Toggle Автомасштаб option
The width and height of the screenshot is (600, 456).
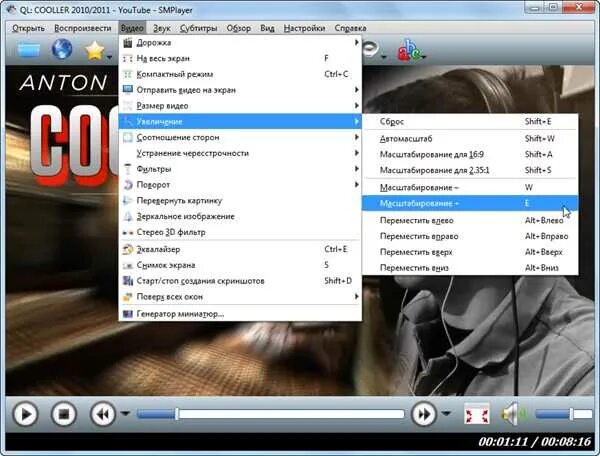coord(470,139)
